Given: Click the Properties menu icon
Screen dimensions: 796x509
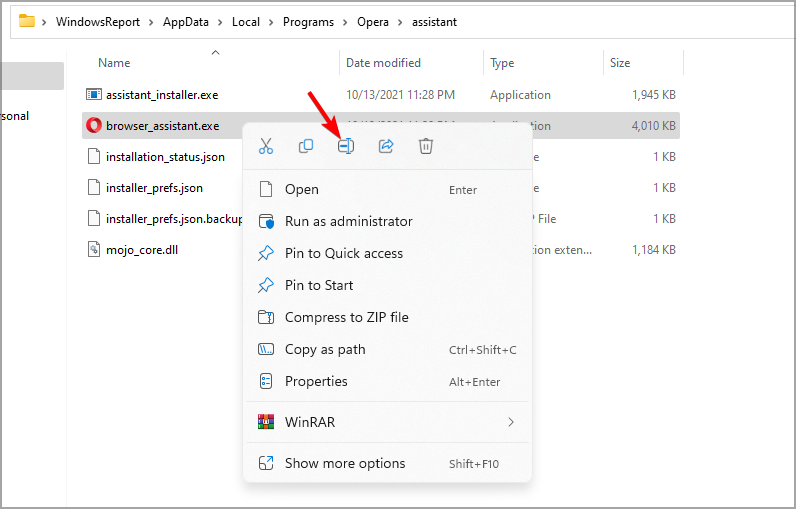Looking at the screenshot, I should click(266, 381).
